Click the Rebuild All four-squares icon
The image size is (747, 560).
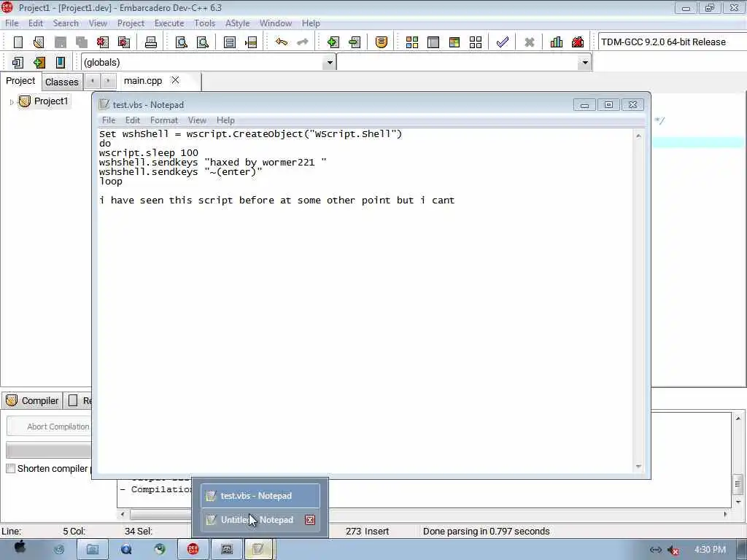click(x=476, y=42)
